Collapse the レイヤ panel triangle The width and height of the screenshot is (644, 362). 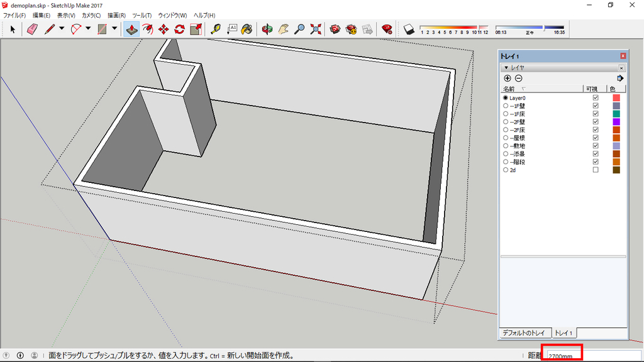pos(506,68)
